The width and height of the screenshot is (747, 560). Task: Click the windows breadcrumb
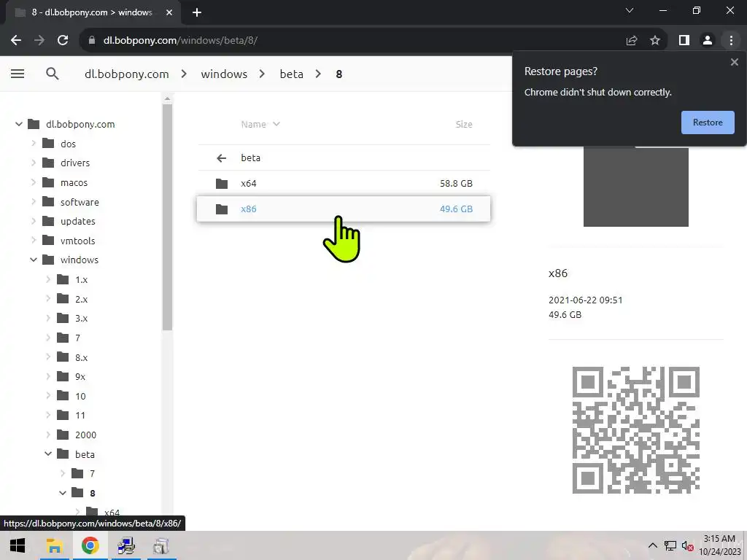tap(224, 74)
